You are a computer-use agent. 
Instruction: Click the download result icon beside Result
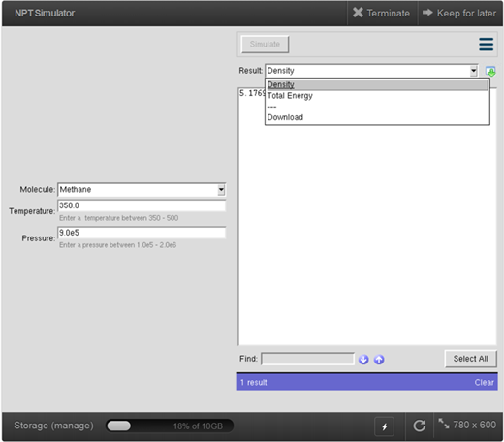pos(490,71)
